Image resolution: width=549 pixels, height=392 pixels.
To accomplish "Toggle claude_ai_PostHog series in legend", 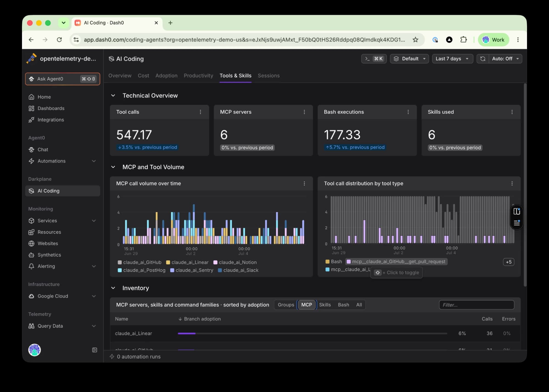I will [x=142, y=270].
